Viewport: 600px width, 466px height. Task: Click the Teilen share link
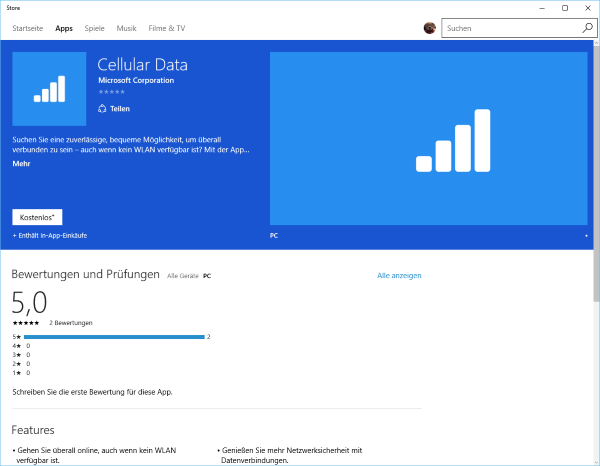(120, 109)
